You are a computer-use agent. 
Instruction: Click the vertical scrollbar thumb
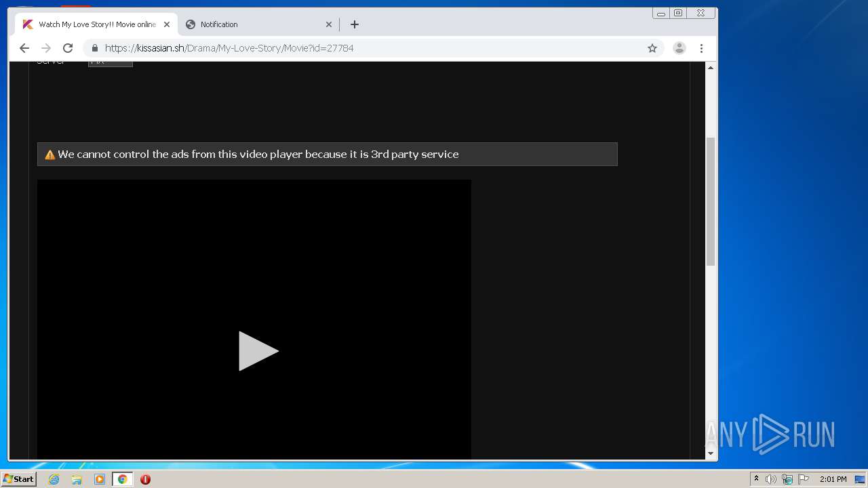click(x=711, y=201)
